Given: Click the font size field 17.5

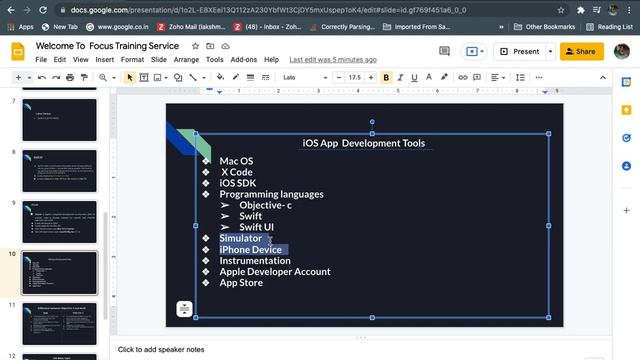Looking at the screenshot, I should click(355, 78).
